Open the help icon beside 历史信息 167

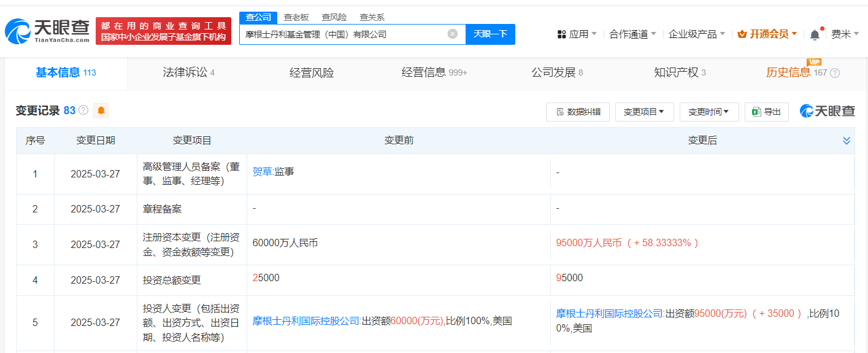tap(835, 73)
